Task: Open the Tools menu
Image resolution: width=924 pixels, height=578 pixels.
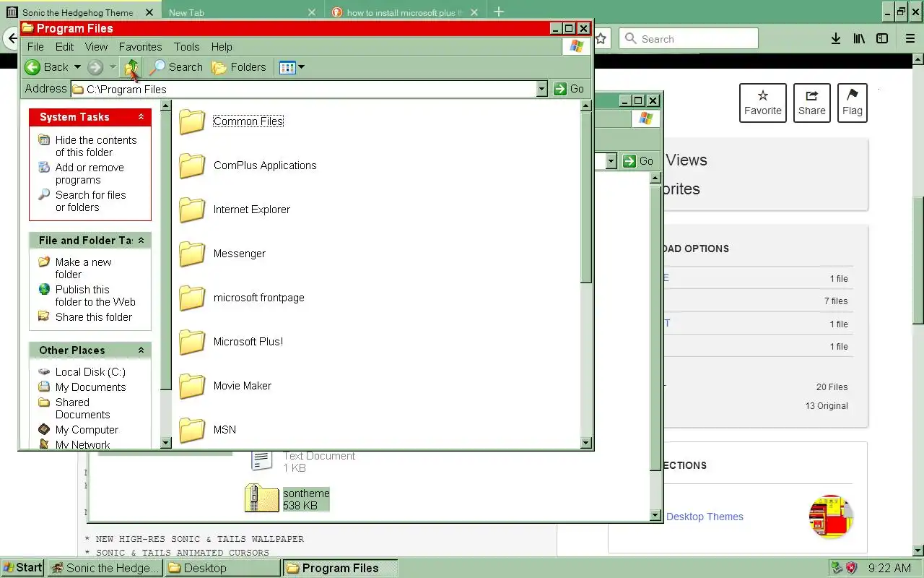Action: click(x=186, y=47)
